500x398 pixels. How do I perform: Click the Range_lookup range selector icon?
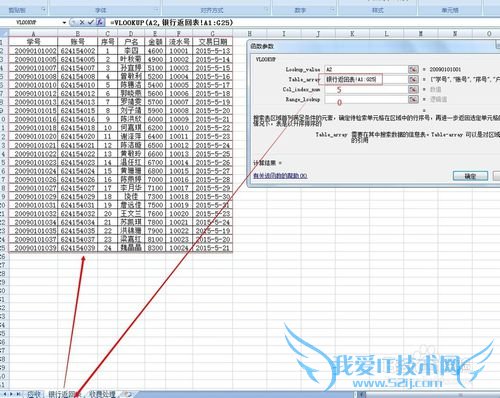click(413, 99)
